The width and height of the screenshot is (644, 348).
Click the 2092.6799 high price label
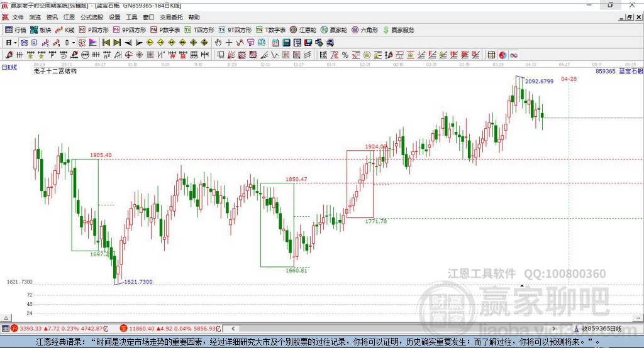(x=539, y=81)
